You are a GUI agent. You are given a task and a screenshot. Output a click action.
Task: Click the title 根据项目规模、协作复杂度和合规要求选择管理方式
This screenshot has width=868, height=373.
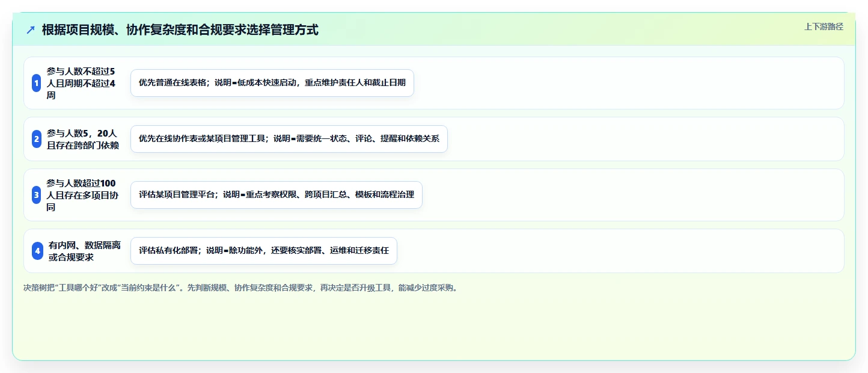(x=180, y=29)
